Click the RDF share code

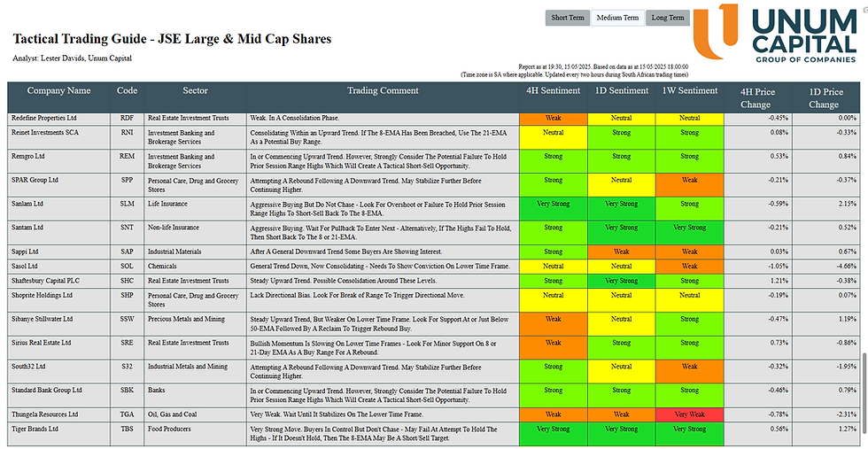click(127, 118)
